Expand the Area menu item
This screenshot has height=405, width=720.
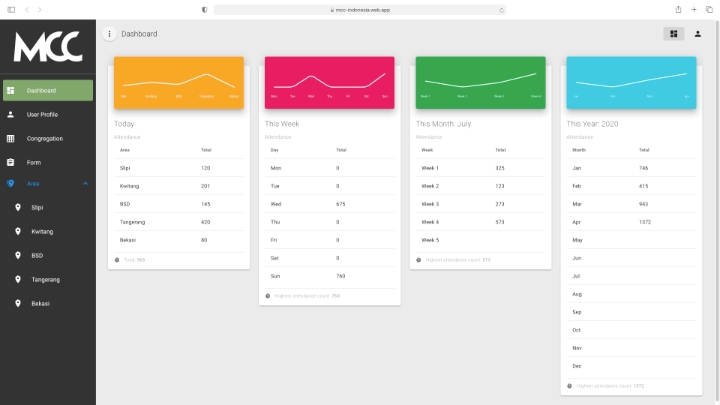point(48,184)
